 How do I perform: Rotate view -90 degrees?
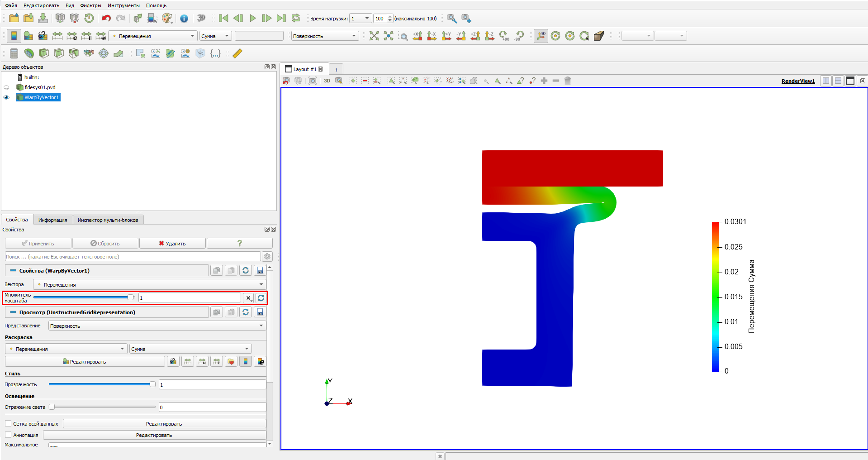[519, 36]
